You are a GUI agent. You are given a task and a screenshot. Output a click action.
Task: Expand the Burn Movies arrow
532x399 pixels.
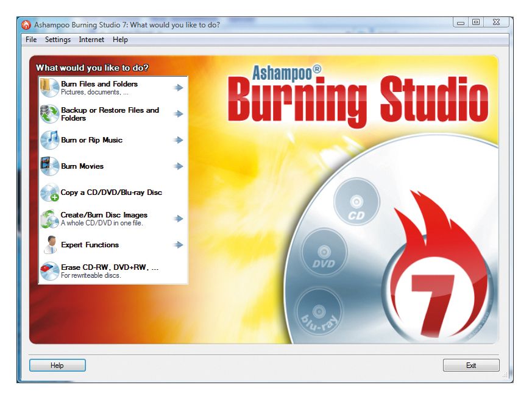[179, 166]
